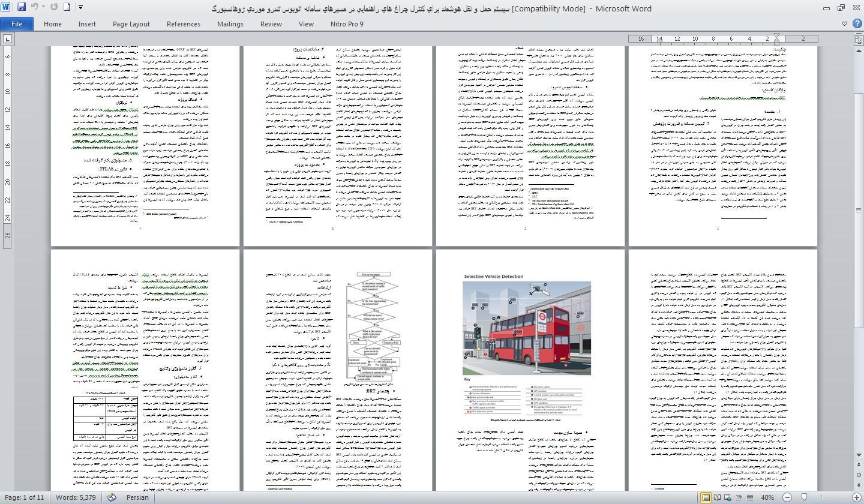The height and width of the screenshot is (504, 864).
Task: Click the Save icon in Quick Access Toolbar
Action: pos(22,7)
